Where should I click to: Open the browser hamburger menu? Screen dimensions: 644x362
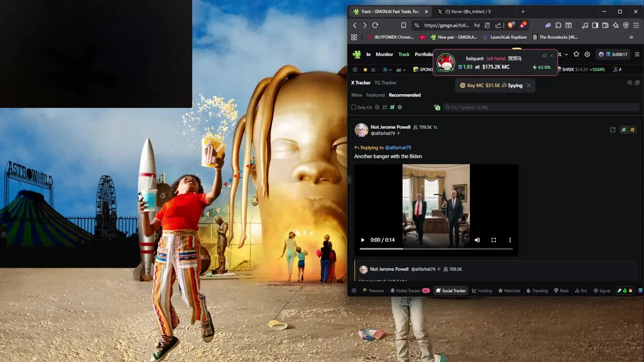click(x=636, y=25)
